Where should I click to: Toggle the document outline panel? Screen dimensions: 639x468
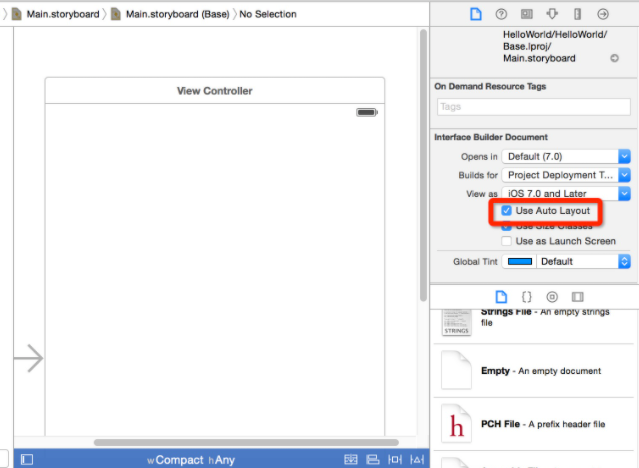27,459
